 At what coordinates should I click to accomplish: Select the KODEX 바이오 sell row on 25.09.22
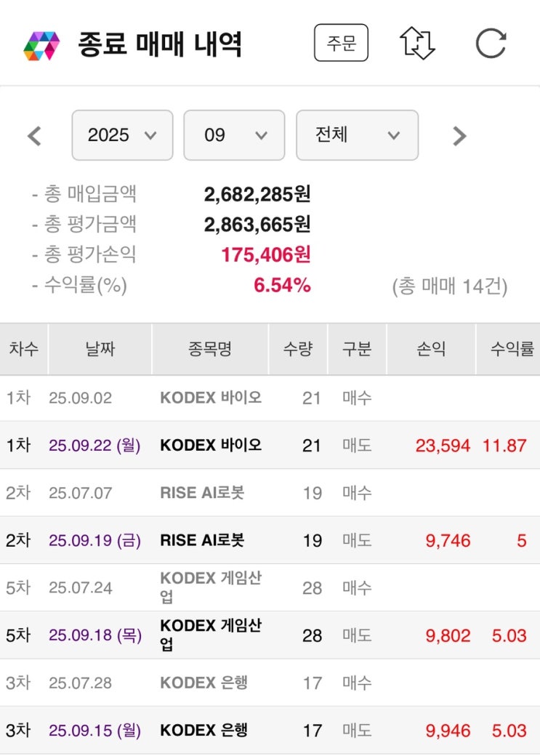pyautogui.click(x=210, y=445)
